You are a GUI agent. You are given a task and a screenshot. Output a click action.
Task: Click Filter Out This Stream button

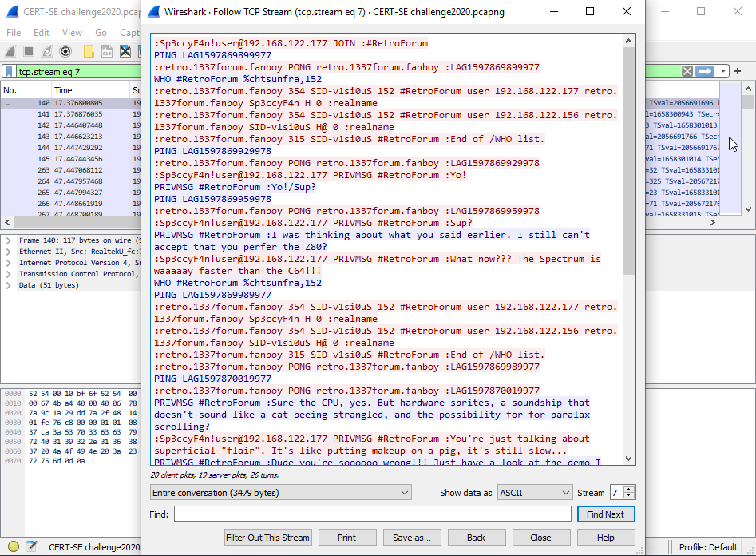(267, 538)
